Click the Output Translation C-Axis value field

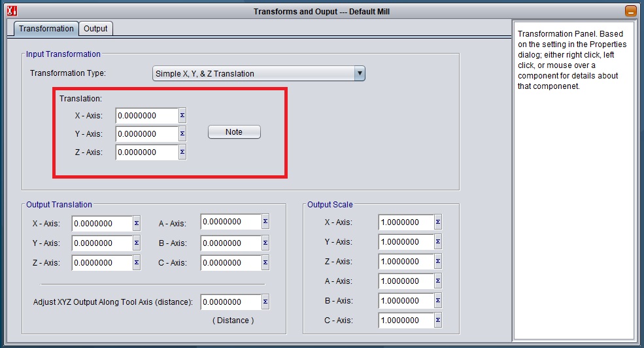pos(231,262)
